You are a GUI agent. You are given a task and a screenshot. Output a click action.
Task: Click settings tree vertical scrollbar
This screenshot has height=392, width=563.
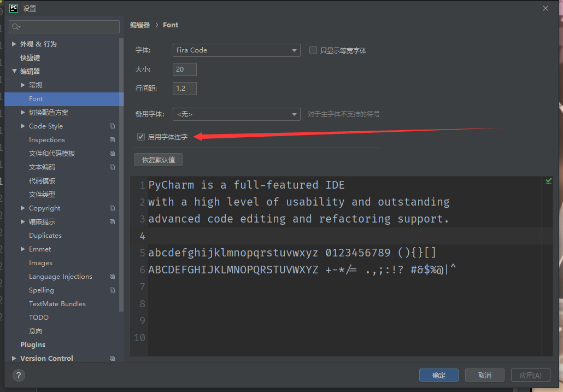pos(121,175)
